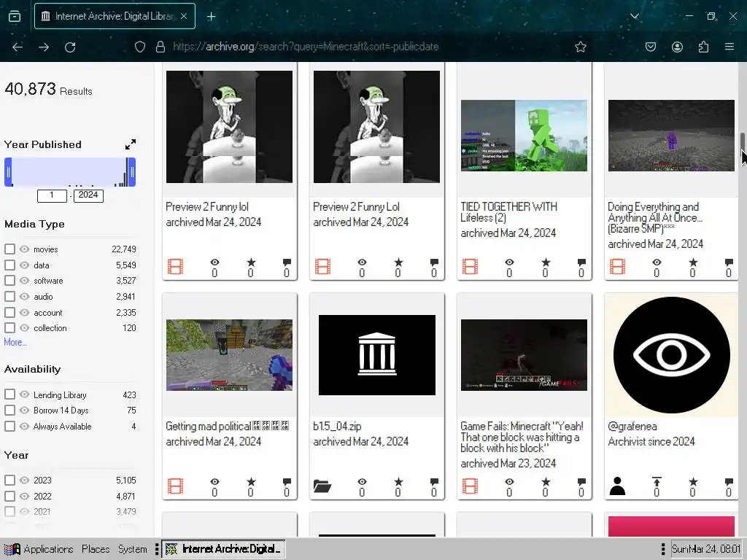
Task: Grab right handle of year range slider
Action: [132, 172]
